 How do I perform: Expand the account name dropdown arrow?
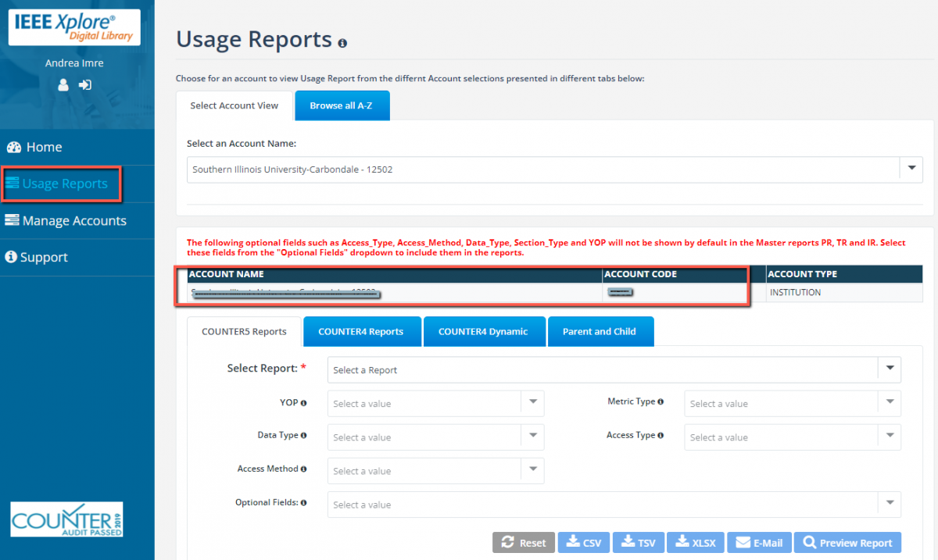pos(911,169)
